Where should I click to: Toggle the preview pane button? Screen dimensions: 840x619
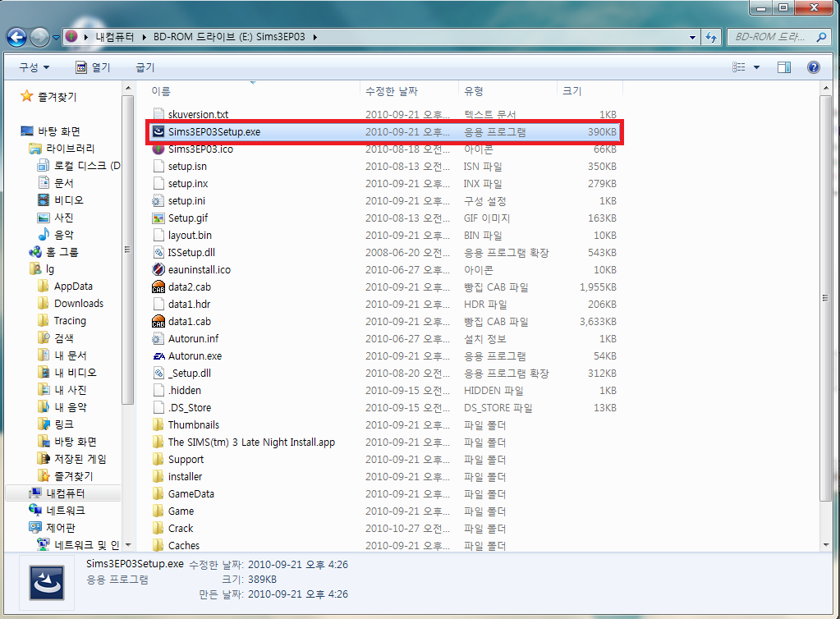[x=783, y=67]
